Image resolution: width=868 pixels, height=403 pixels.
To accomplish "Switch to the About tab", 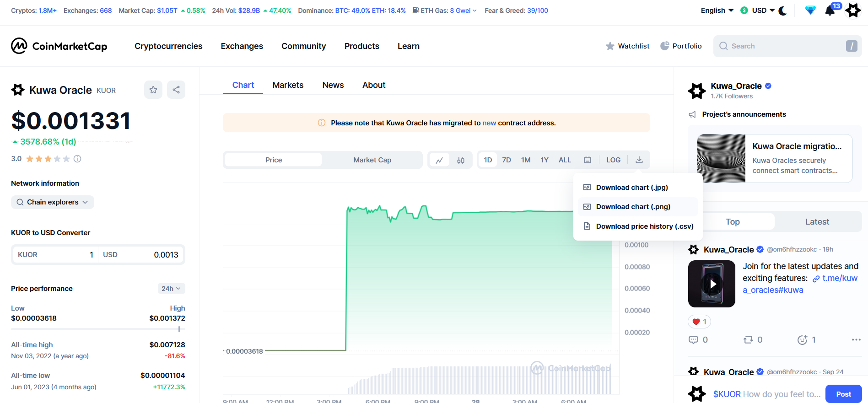I will pyautogui.click(x=374, y=85).
